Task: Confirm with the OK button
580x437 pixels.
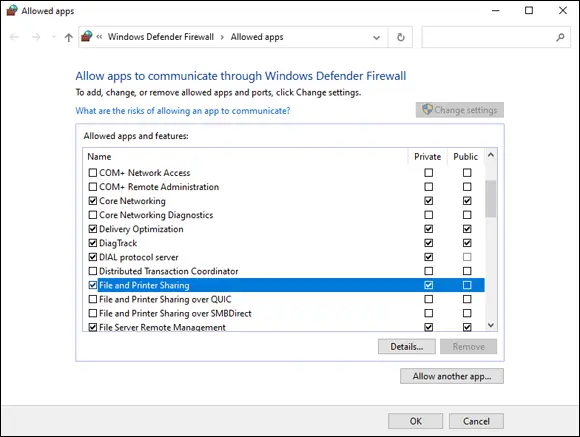Action: [415, 421]
